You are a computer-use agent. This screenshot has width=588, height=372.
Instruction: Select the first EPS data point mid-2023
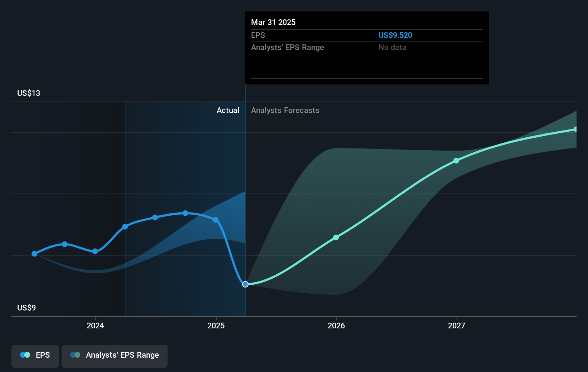point(34,254)
